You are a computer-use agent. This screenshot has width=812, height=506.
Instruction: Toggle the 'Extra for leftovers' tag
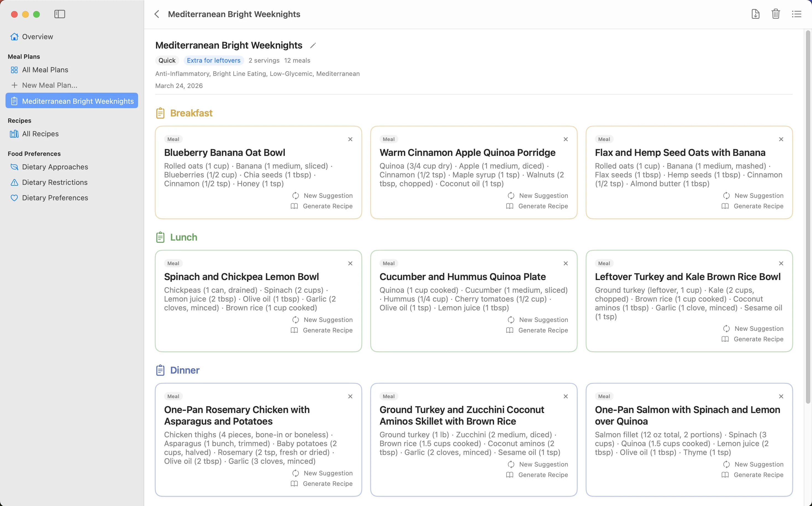pyautogui.click(x=213, y=60)
